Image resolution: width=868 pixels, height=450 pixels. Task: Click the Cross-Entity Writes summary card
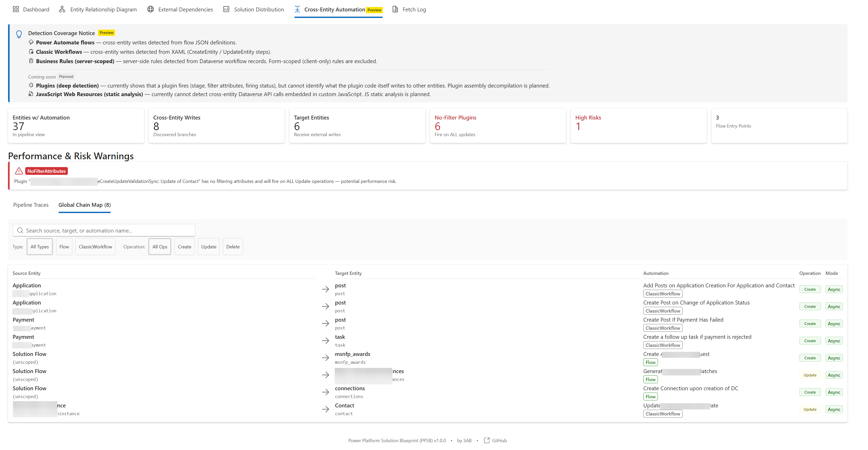pos(217,125)
